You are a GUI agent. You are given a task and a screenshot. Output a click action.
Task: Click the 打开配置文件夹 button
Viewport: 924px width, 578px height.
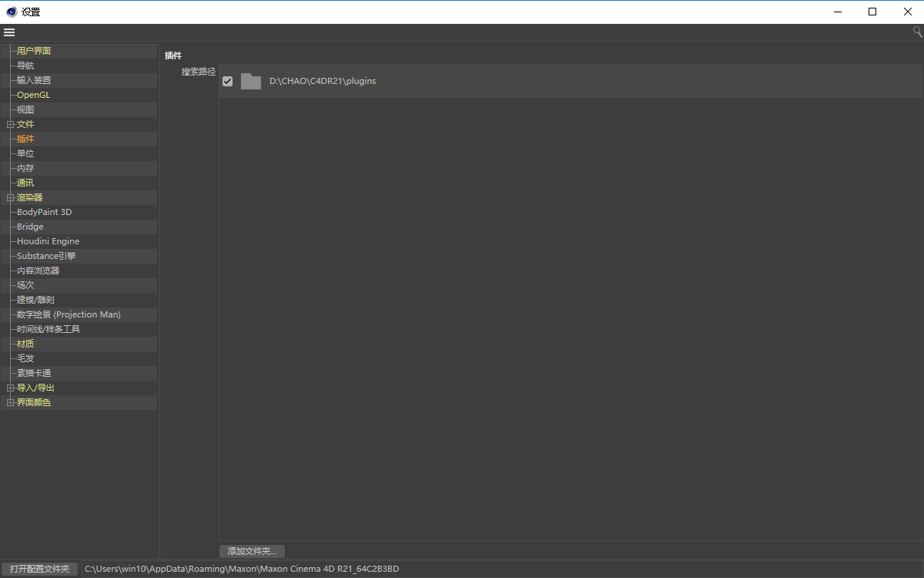tap(39, 569)
